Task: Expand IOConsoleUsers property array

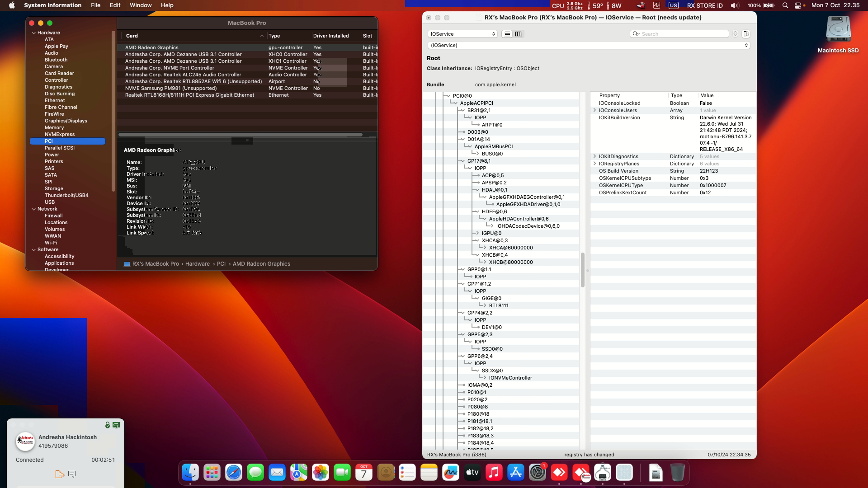Action: [x=594, y=110]
